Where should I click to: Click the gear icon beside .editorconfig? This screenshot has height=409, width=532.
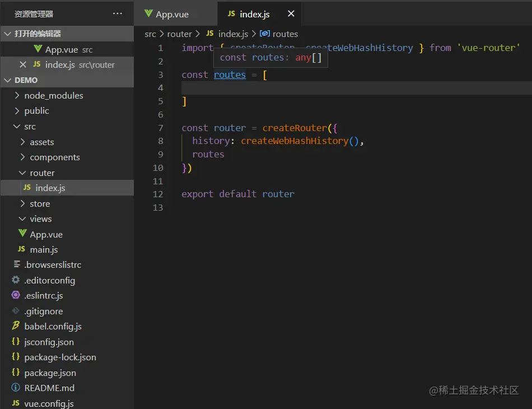coord(16,280)
